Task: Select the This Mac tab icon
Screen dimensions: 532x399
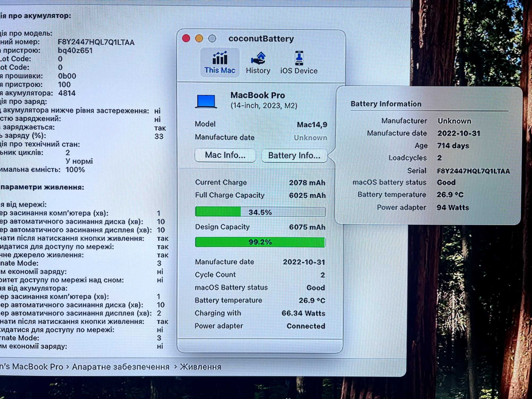Action: point(220,58)
